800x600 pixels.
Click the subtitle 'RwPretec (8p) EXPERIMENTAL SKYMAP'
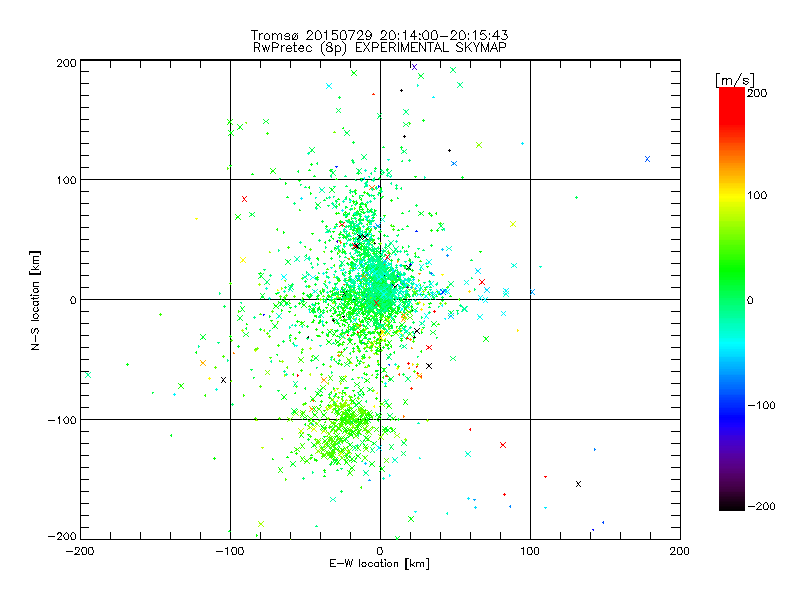pos(380,48)
